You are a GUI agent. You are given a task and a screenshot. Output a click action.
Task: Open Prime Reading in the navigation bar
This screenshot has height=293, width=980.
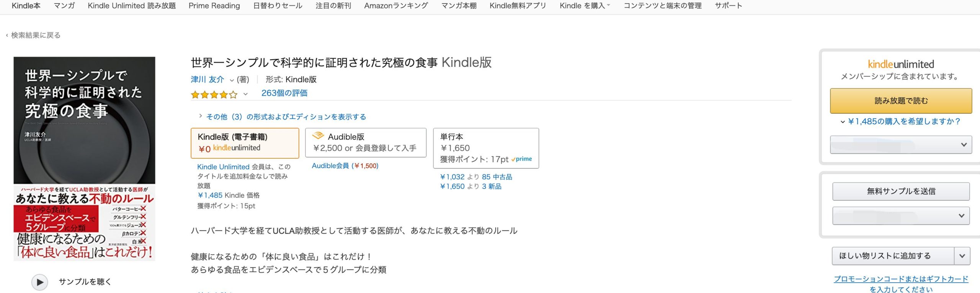(214, 6)
